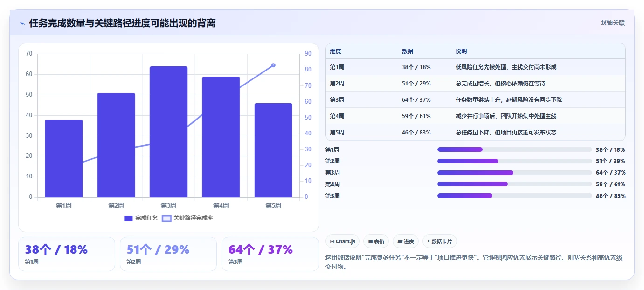Open the 38个 / 18% stat card
This screenshot has height=290, width=644.
pos(67,254)
